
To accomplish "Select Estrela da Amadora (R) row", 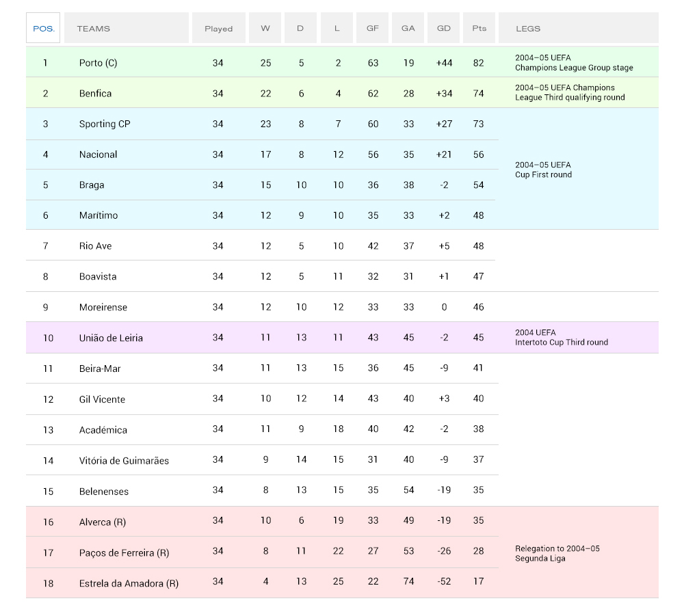I will click(x=129, y=583).
